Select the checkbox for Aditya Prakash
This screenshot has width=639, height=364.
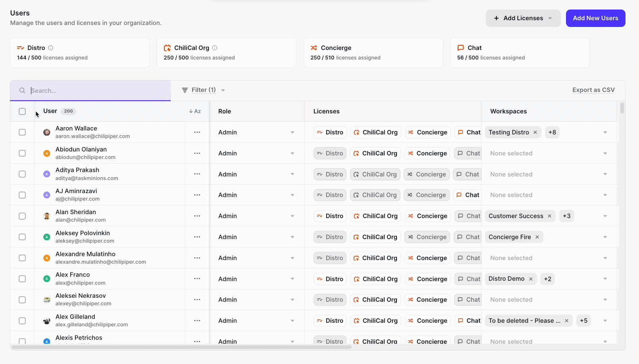[x=22, y=174]
